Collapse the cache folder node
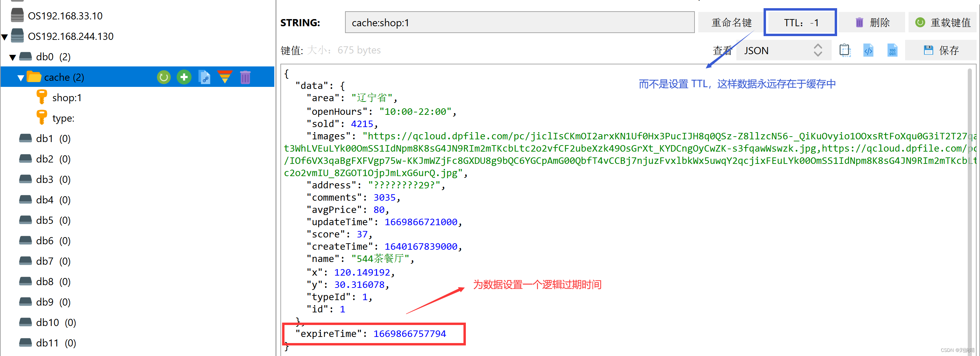This screenshot has width=980, height=356. [x=21, y=78]
